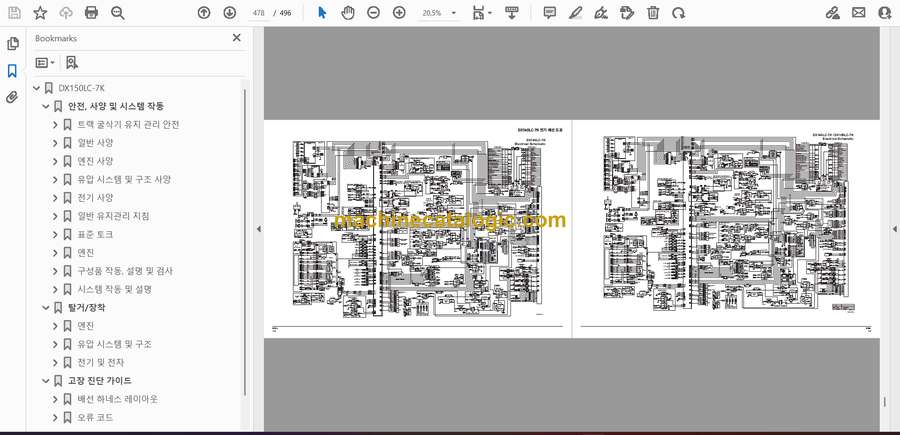Click the bookmarks panel vertical scrollbar

coord(245,242)
